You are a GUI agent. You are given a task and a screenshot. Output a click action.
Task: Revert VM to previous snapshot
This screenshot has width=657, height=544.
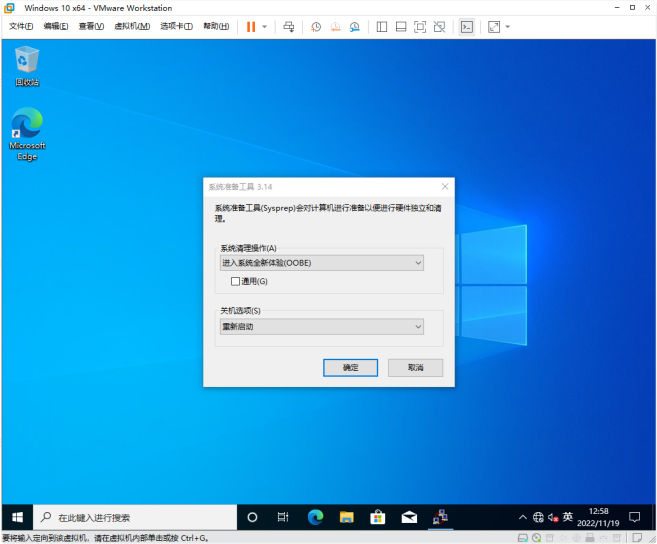pyautogui.click(x=336, y=27)
